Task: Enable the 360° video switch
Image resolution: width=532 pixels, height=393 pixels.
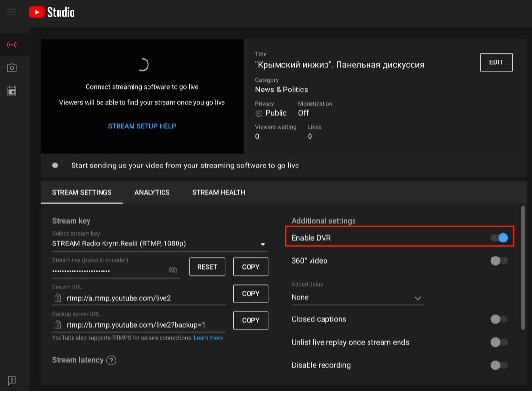Action: pos(500,261)
